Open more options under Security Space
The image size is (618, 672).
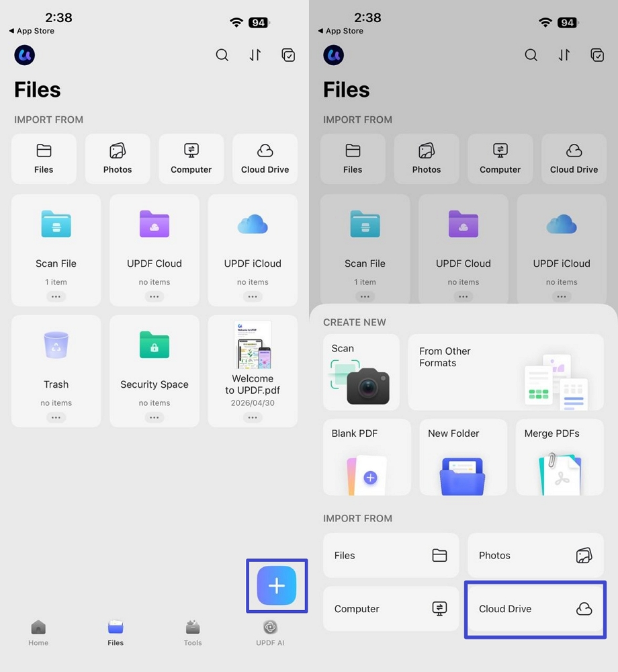[154, 417]
